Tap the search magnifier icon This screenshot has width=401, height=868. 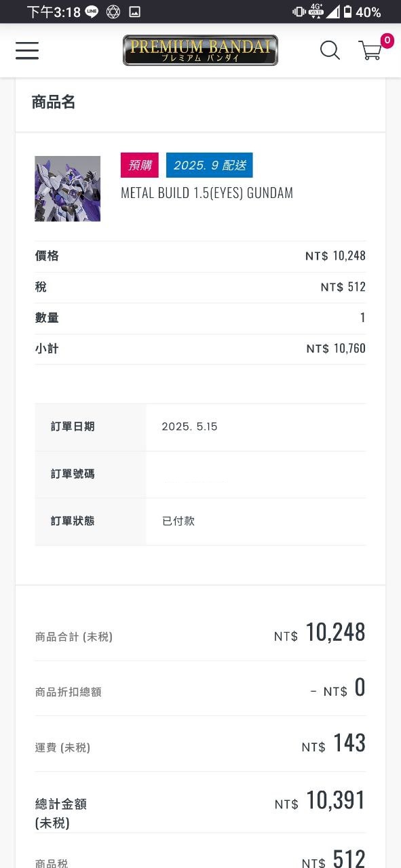[330, 50]
